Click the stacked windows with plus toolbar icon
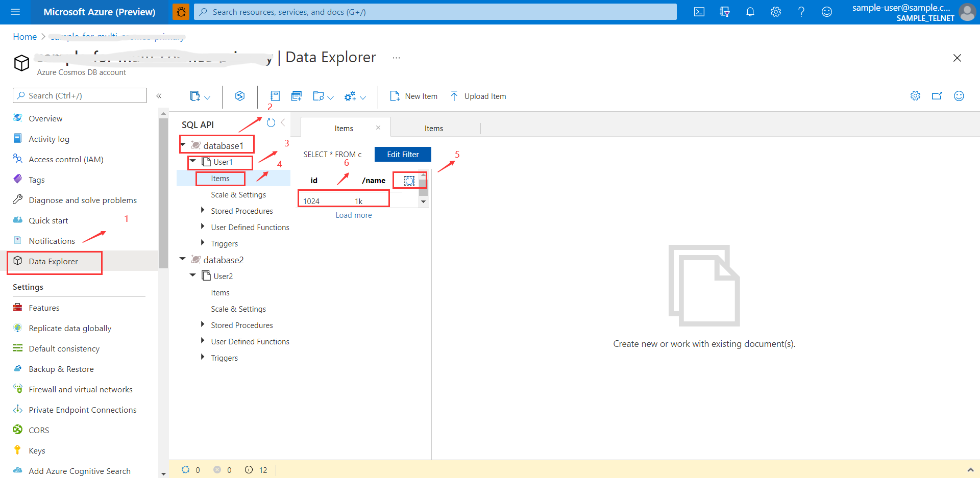This screenshot has height=478, width=980. [x=297, y=96]
